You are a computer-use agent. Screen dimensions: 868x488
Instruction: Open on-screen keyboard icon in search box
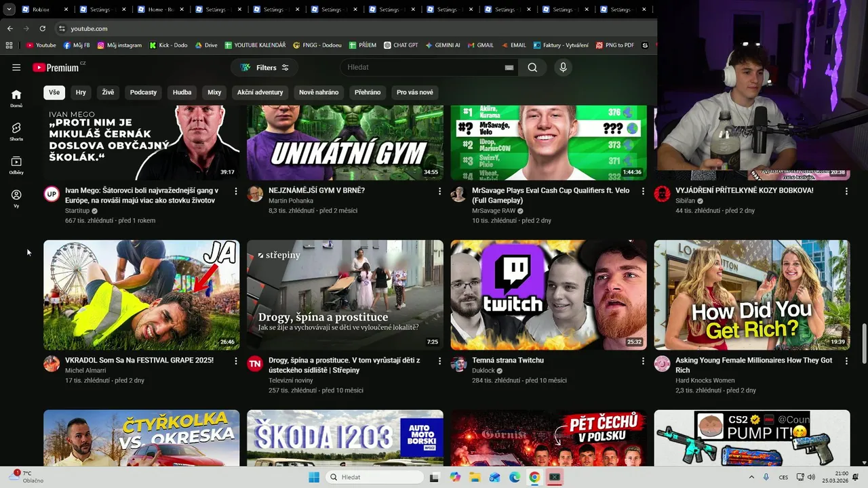[509, 68]
